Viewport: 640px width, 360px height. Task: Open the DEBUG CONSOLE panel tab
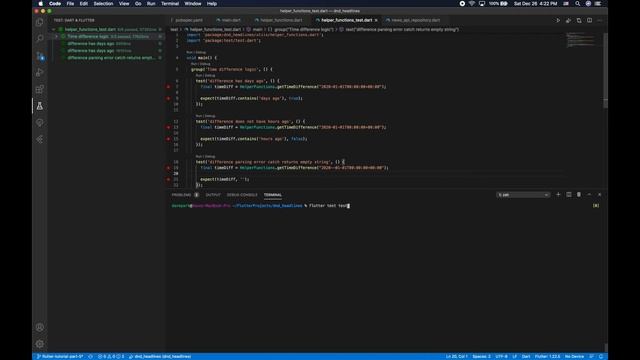[x=242, y=195]
